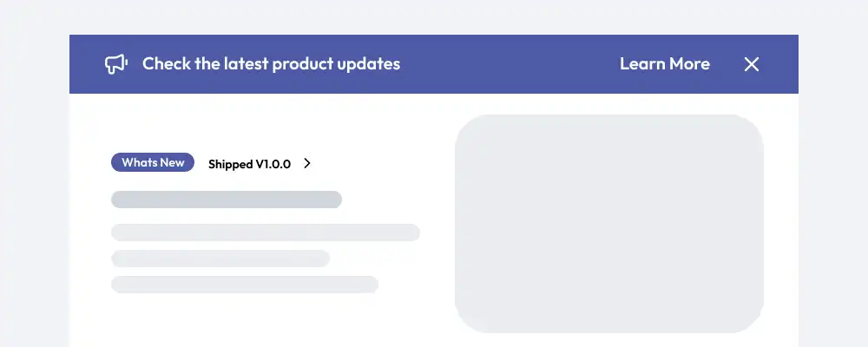868x347 pixels.
Task: Click the shortest light gray placeholder line
Action: tap(220, 259)
